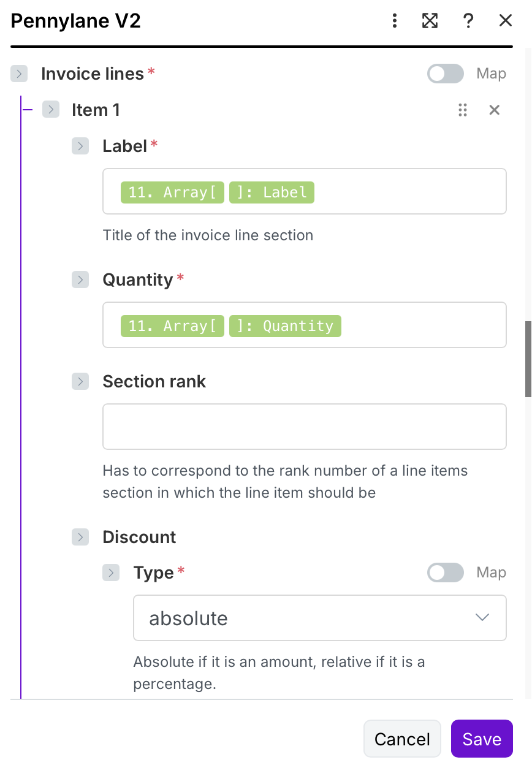This screenshot has height=776, width=532.
Task: Click the Quantity field chevron icon
Action: click(x=80, y=280)
